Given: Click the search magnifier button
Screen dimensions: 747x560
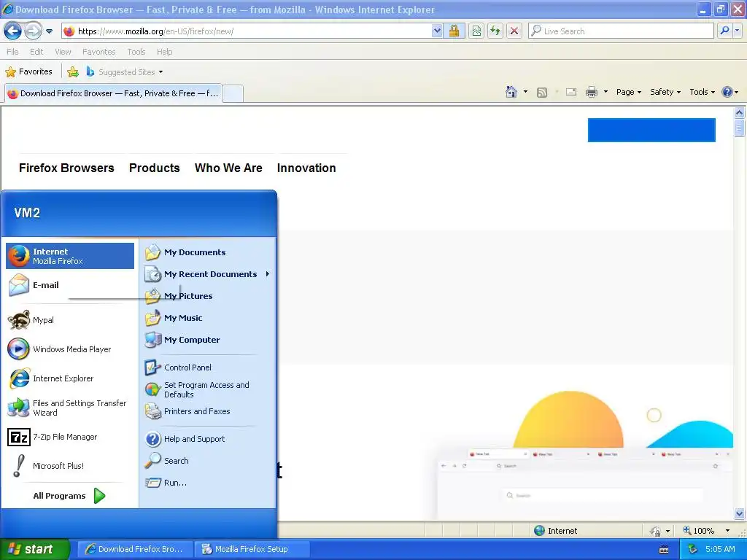Looking at the screenshot, I should tap(724, 31).
